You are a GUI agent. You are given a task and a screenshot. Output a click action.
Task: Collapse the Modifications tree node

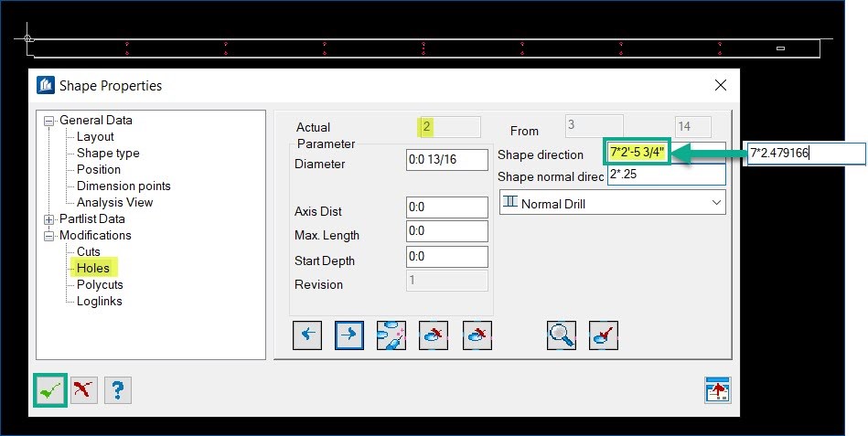click(x=49, y=236)
